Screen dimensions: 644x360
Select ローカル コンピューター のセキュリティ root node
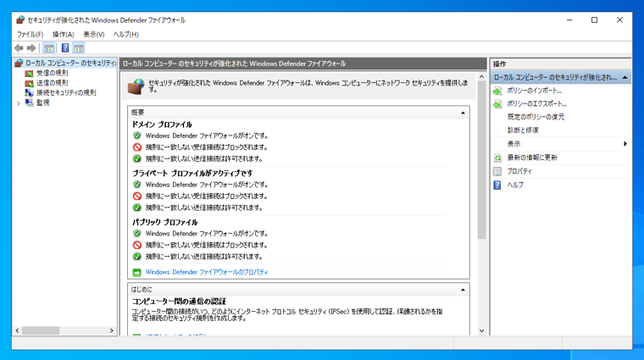(x=66, y=63)
